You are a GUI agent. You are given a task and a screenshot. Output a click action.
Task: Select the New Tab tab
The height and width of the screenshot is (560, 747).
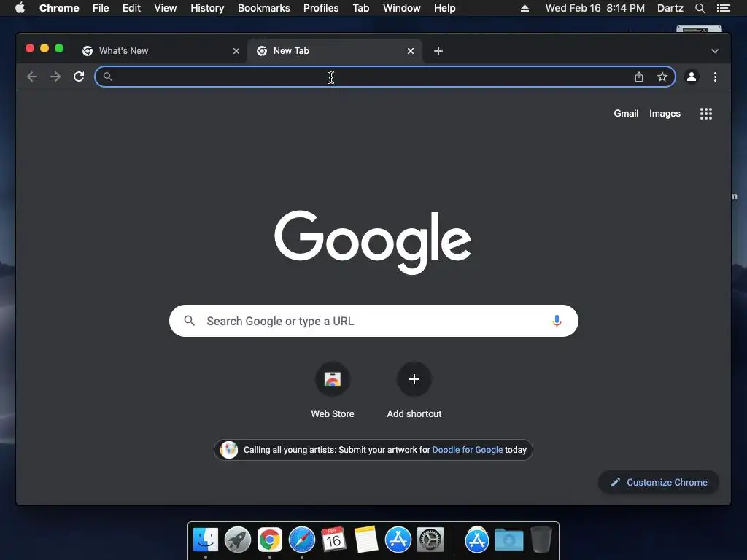coord(334,51)
